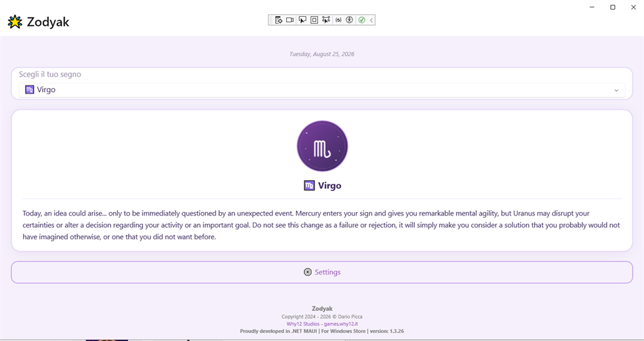Open Go to Live Visual Tree tool
Viewport: 644px width, 341px height.
pyautogui.click(x=279, y=20)
